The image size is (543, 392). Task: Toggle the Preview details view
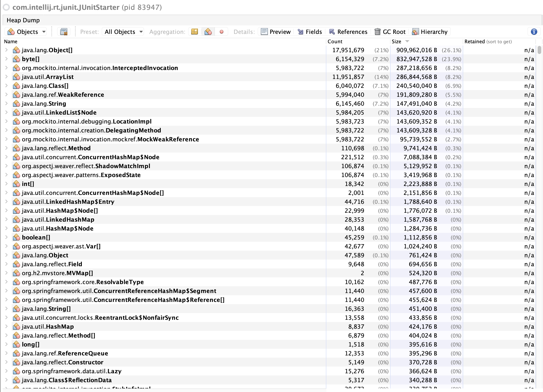click(276, 32)
